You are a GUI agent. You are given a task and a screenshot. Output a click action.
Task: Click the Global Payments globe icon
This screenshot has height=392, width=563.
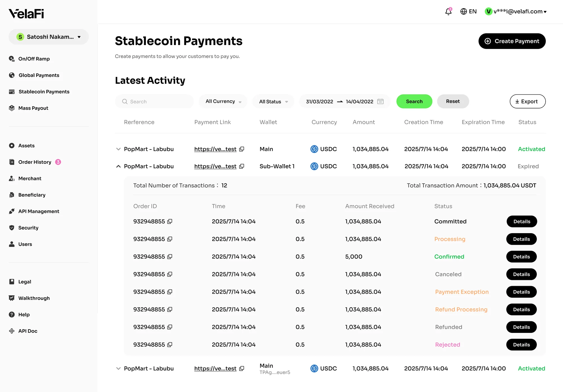12,75
